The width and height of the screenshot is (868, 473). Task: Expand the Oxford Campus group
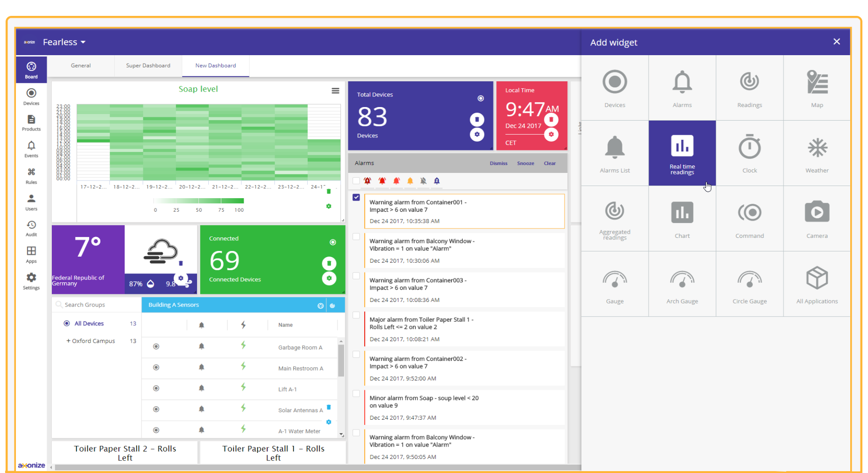(68, 341)
